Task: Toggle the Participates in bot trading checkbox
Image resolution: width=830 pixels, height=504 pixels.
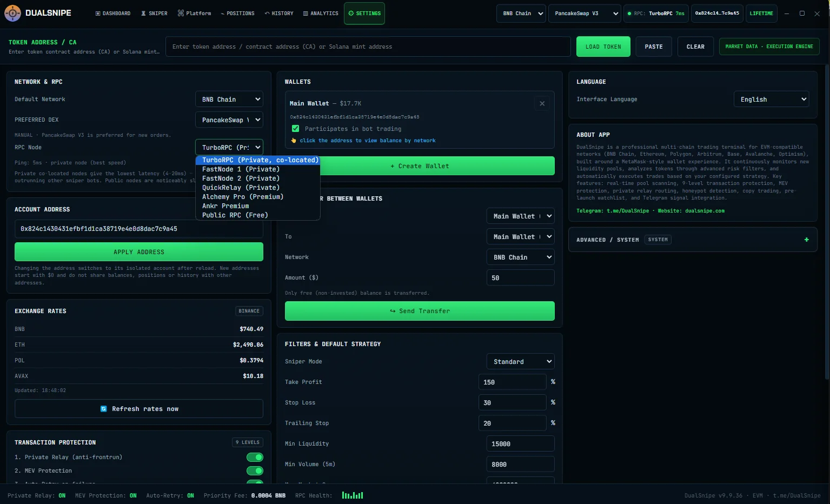Action: [x=295, y=129]
